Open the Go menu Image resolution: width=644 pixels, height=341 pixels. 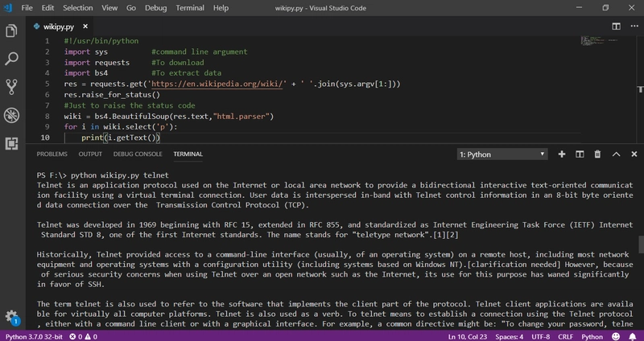(x=131, y=8)
